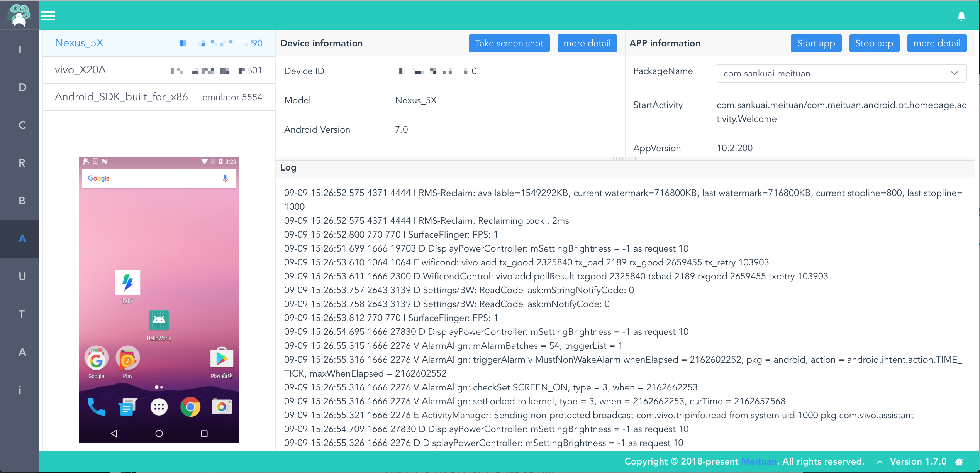This screenshot has width=980, height=473.
Task: Click the Google voice search microphone
Action: pyautogui.click(x=225, y=178)
